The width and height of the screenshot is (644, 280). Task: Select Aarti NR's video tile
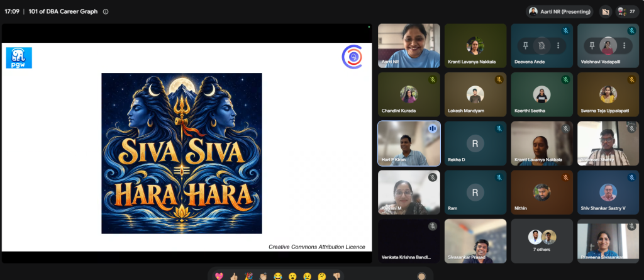click(x=409, y=46)
